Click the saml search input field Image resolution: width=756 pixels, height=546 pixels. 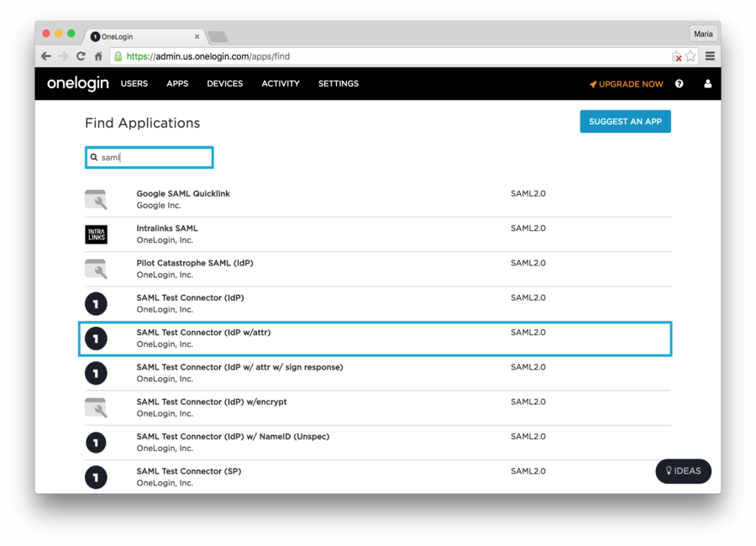click(x=151, y=157)
